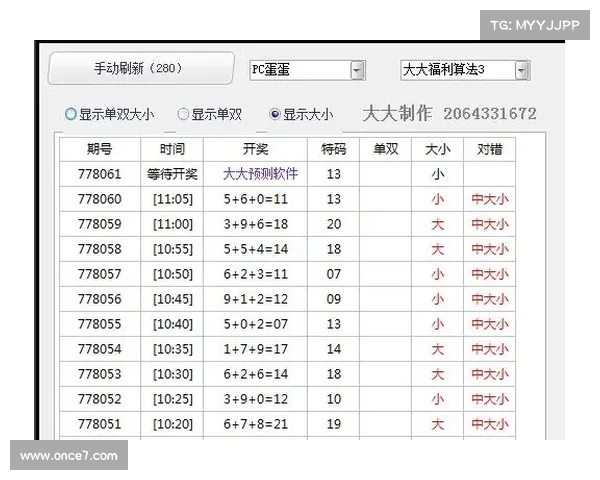Click the 对错 column header
The width and height of the screenshot is (600, 480).
click(x=490, y=149)
